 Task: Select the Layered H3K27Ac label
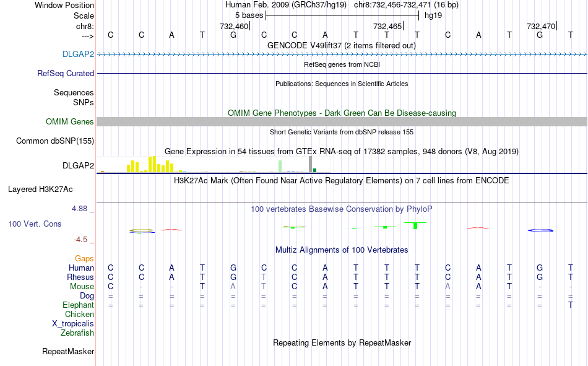pyautogui.click(x=40, y=190)
